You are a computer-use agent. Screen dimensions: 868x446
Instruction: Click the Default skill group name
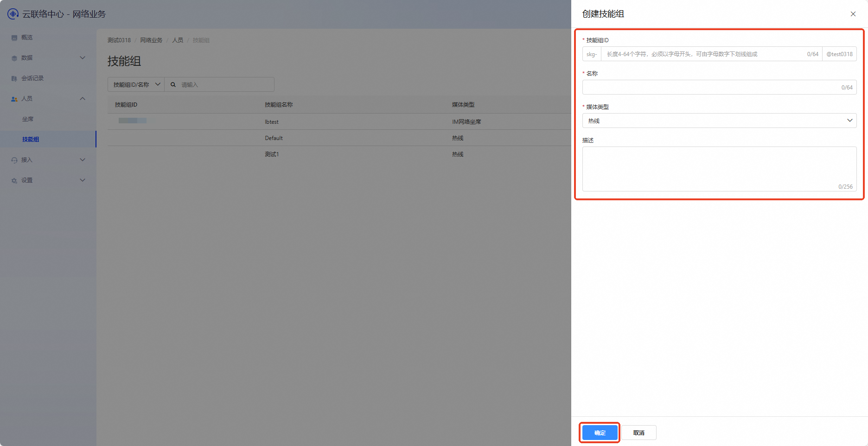[274, 138]
